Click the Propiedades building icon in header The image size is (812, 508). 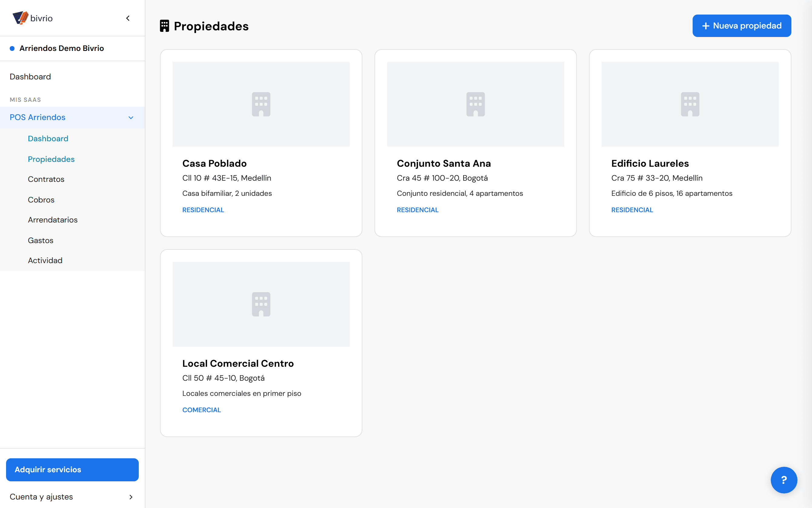164,26
